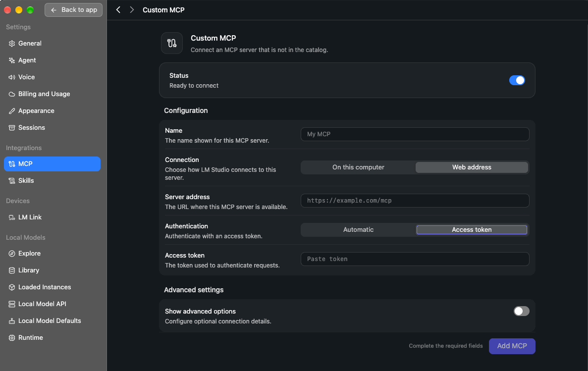The width and height of the screenshot is (588, 371).
Task: Click the Billing and Usage cloud icon
Action: tap(12, 94)
